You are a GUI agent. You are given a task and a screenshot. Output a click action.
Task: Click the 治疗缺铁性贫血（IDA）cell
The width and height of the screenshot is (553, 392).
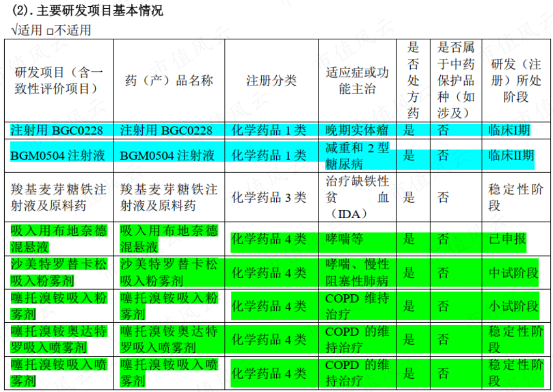coord(356,197)
